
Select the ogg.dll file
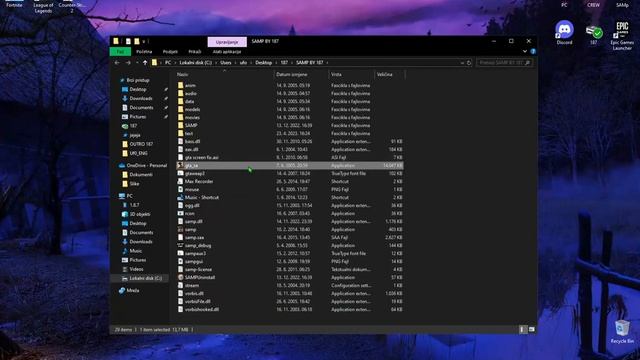click(x=290, y=205)
